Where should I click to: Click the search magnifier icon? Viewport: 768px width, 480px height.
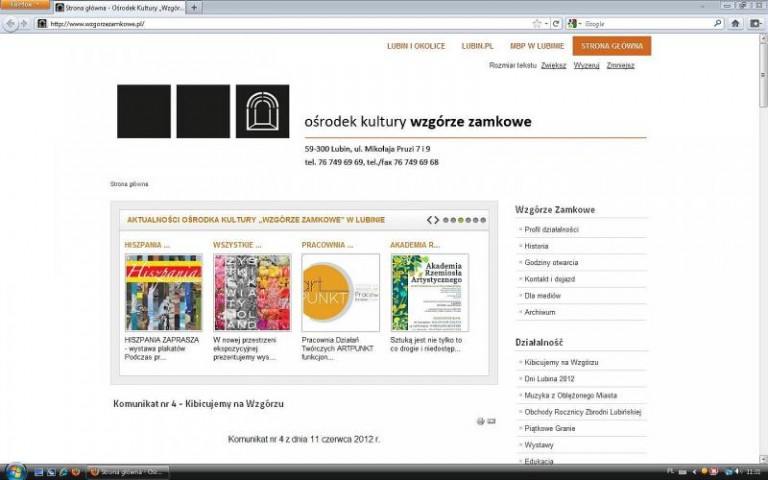(x=718, y=23)
